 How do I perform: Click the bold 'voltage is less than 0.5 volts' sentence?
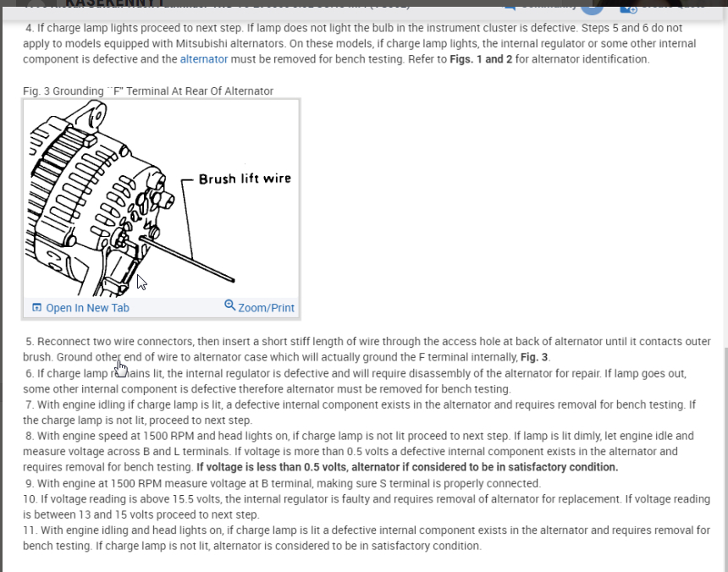point(407,467)
